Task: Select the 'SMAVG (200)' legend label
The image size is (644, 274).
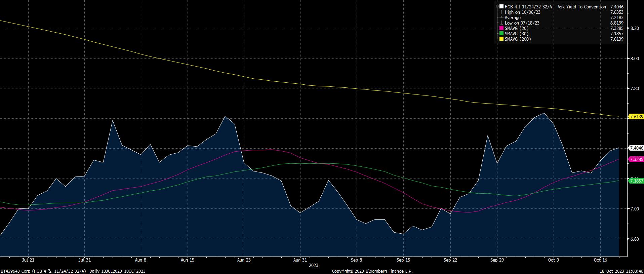Action: pyautogui.click(x=518, y=39)
